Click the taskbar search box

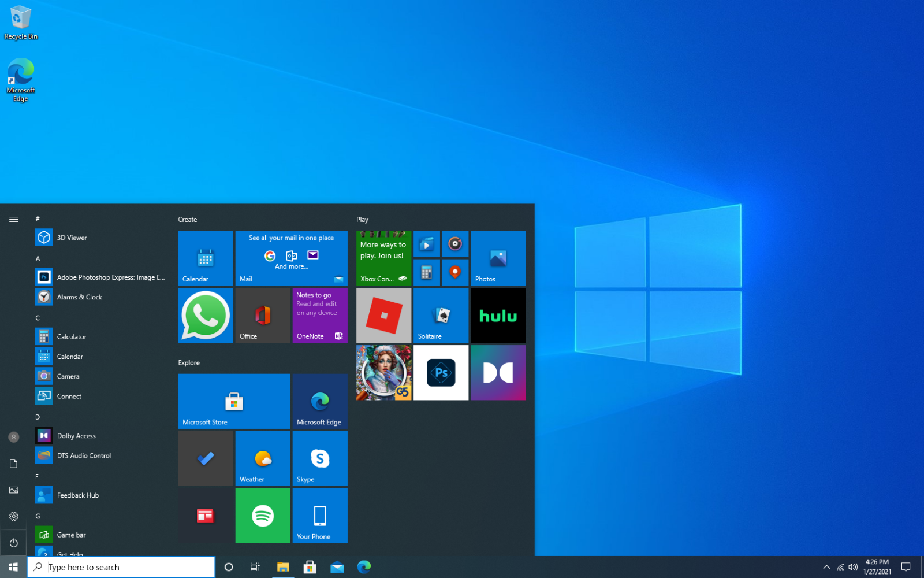tap(121, 567)
